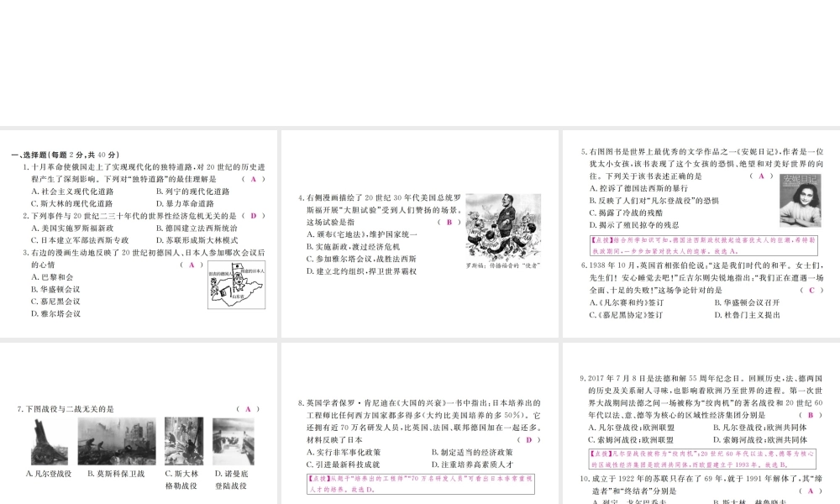This screenshot has height=504, width=840.
Task: Click option B. 华盛顿会议召开 in question 6
Action: 747,302
